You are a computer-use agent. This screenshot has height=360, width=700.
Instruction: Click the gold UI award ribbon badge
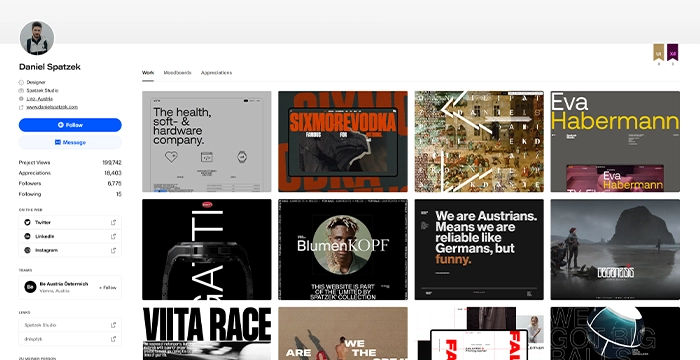pyautogui.click(x=658, y=52)
